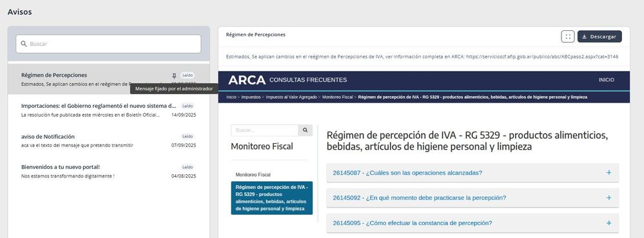Screen dimensions: 644x238
Task: Click Leído badge on Régimen de Percepciones
Action: 188,75
